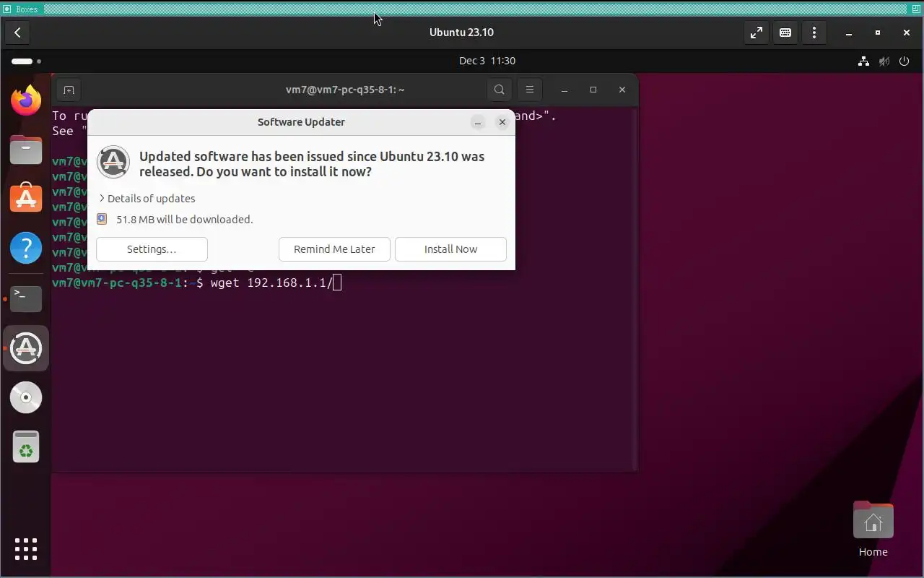924x578 pixels.
Task: Click the Software Updater dialog title
Action: (301, 122)
